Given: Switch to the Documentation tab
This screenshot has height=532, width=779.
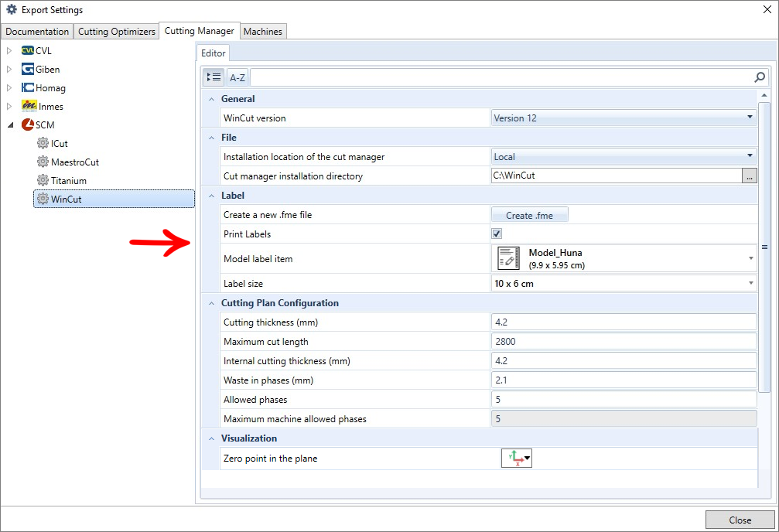Looking at the screenshot, I should click(37, 31).
